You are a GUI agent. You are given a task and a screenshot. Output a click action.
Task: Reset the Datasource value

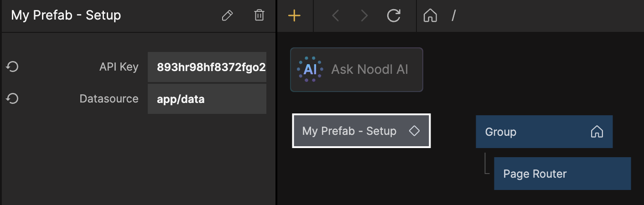click(x=12, y=98)
